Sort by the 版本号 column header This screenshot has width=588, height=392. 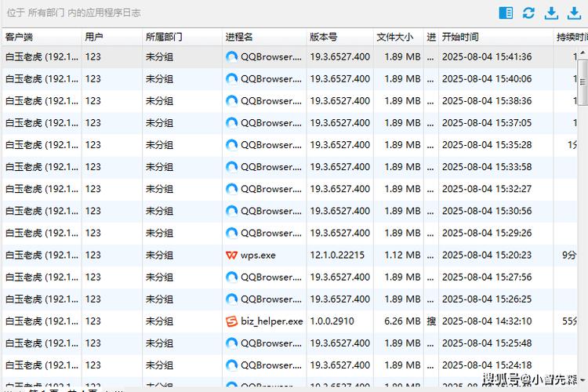pos(339,37)
